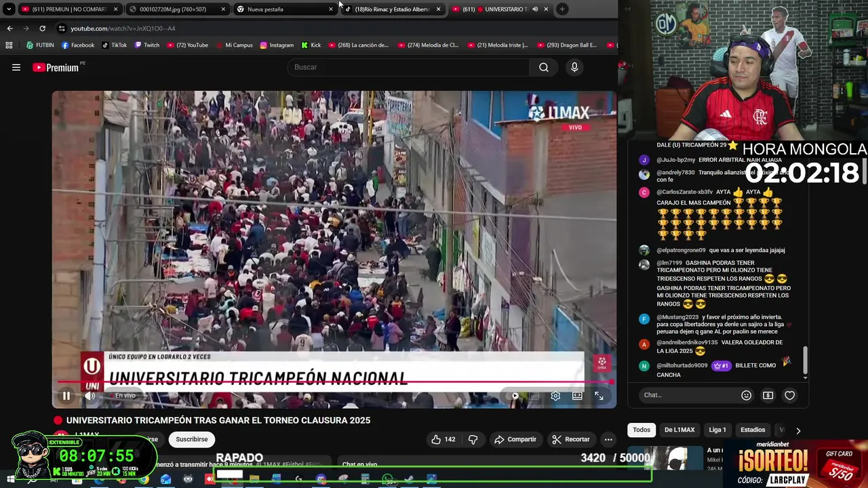Click the video title UNIVERSITARIO TRICAMPEÓN

pos(218,421)
